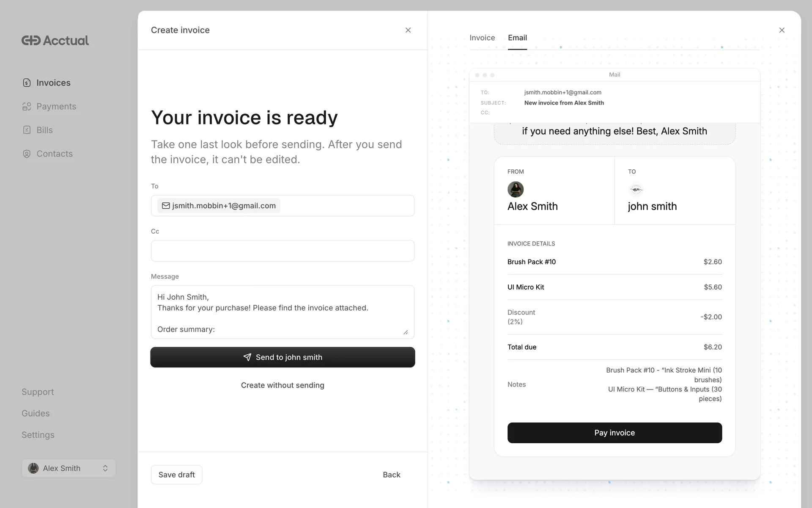Click inside the Message text area
Screen dimensions: 812x508
click(x=283, y=312)
